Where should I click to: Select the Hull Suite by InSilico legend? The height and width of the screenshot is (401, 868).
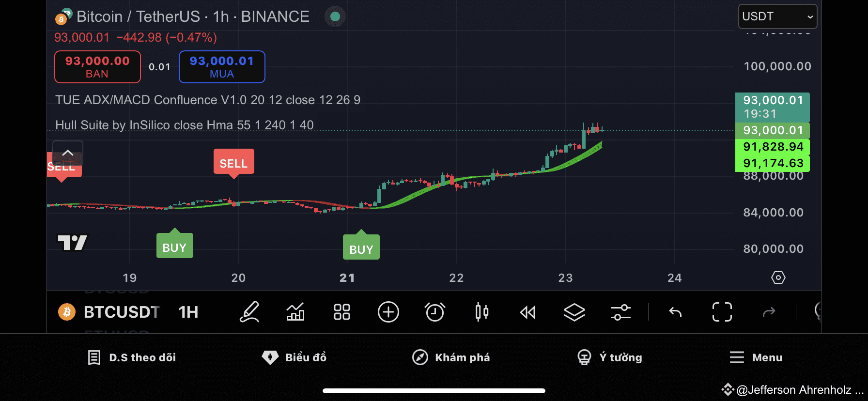pos(184,125)
